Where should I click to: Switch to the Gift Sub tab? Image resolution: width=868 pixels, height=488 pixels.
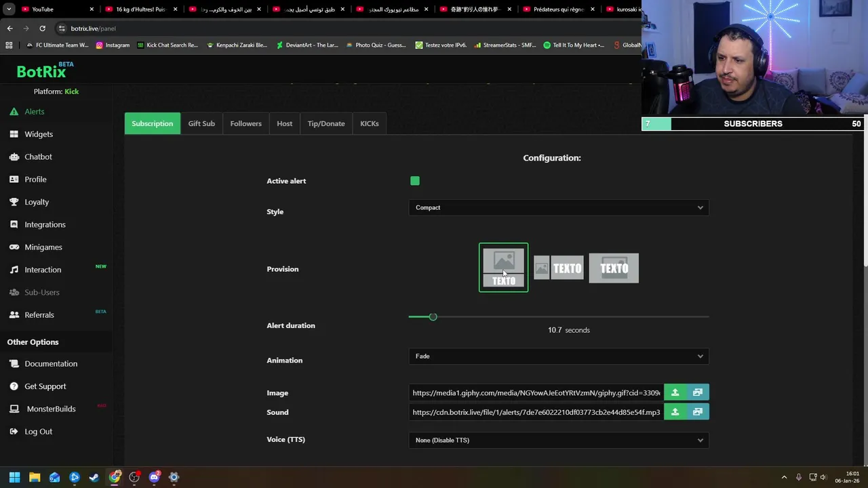201,123
